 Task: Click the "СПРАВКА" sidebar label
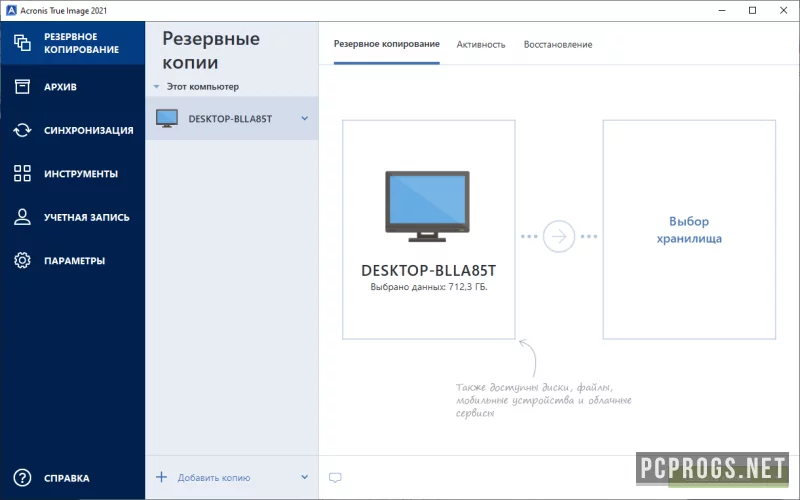tap(67, 478)
